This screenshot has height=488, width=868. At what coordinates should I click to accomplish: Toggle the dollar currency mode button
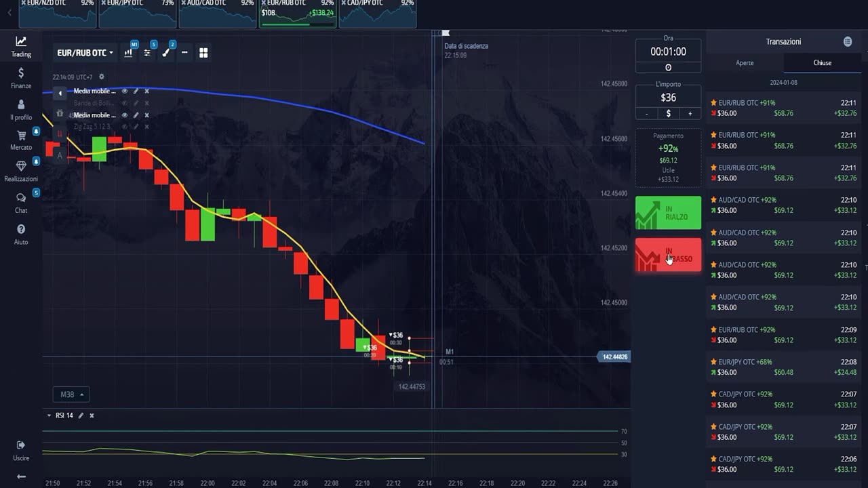[x=668, y=114]
